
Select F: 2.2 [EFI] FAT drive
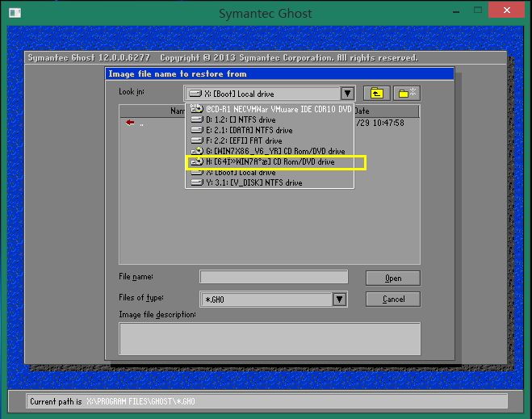[270, 140]
